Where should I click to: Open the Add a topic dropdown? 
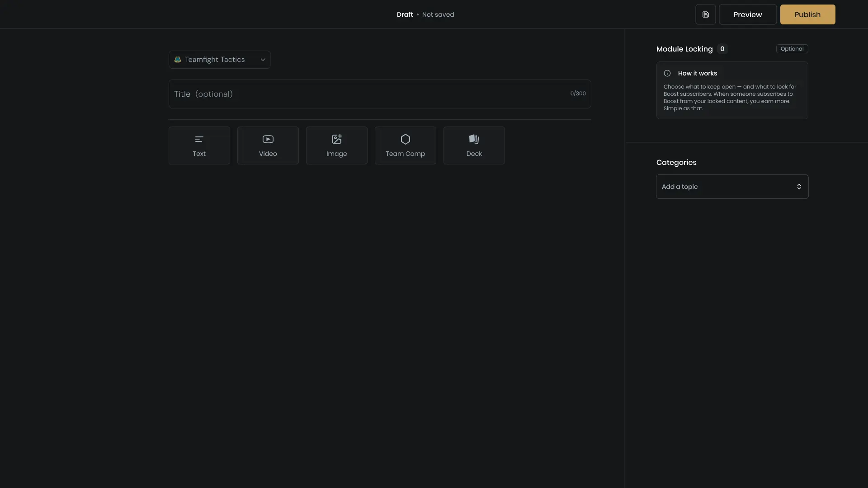[731, 186]
